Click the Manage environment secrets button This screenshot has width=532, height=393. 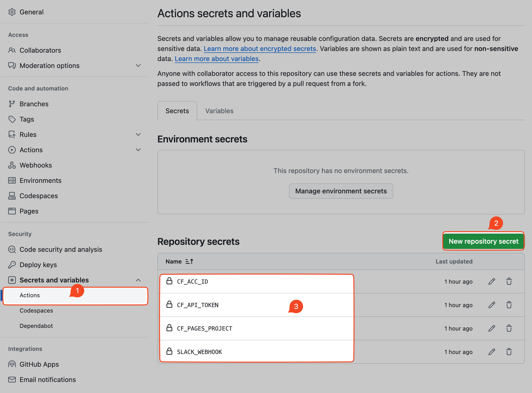point(341,191)
